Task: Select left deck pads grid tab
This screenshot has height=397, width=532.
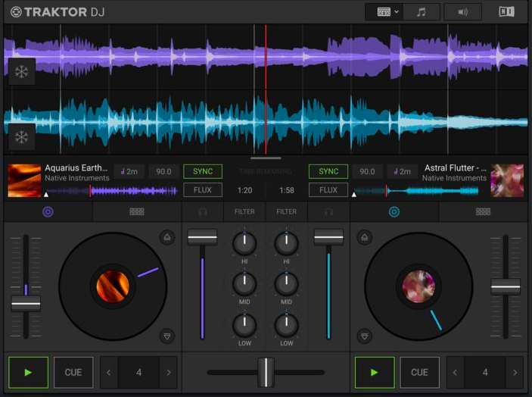Action: pyautogui.click(x=137, y=212)
